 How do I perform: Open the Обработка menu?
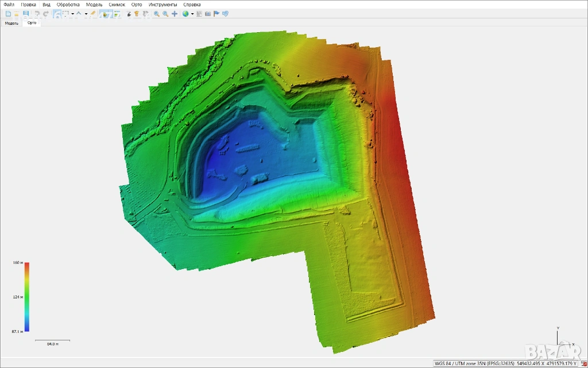(68, 5)
